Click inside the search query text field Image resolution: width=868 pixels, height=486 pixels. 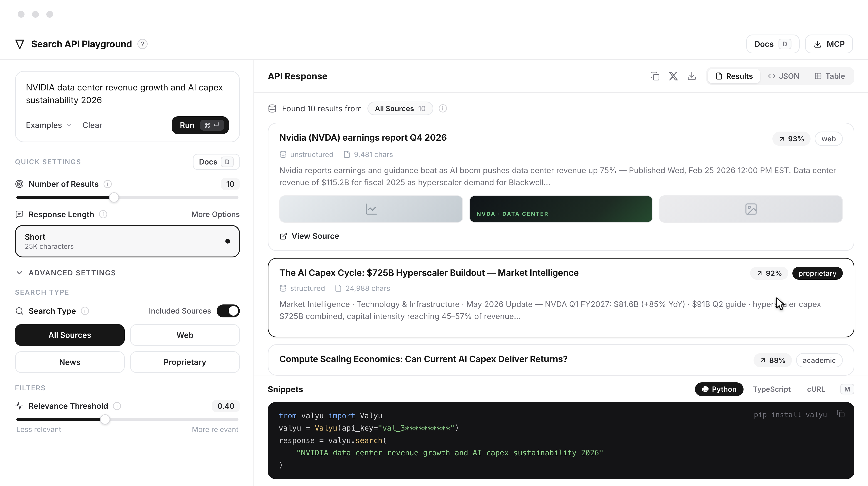click(127, 94)
